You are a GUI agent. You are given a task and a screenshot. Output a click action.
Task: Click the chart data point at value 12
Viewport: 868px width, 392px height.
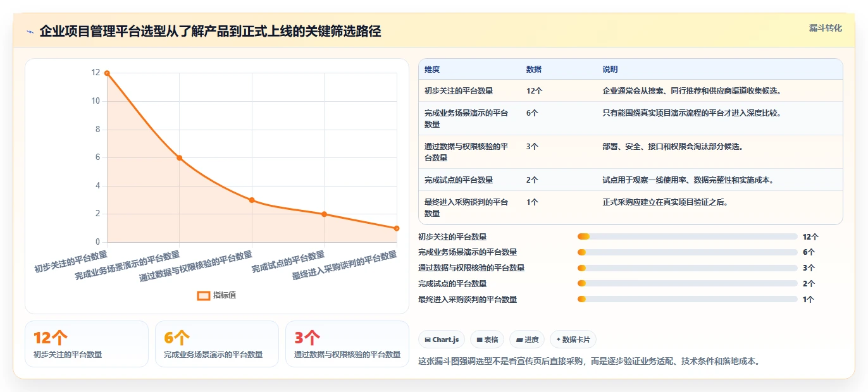click(107, 73)
